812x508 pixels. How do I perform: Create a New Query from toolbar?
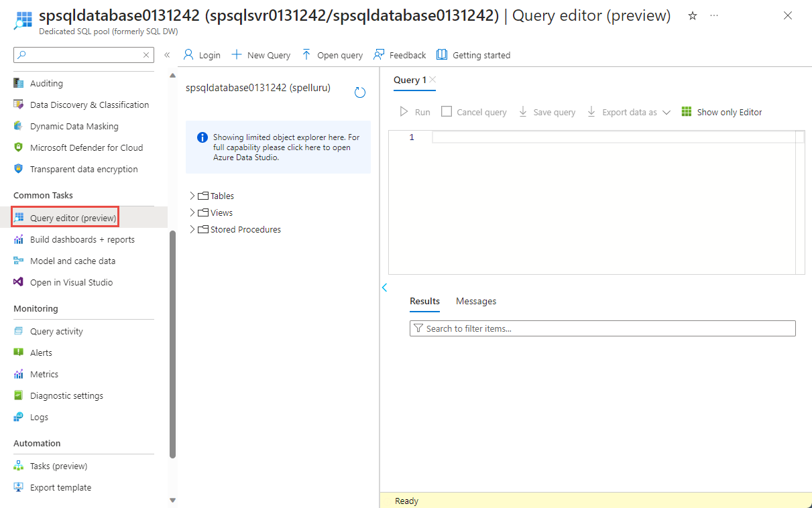point(261,55)
